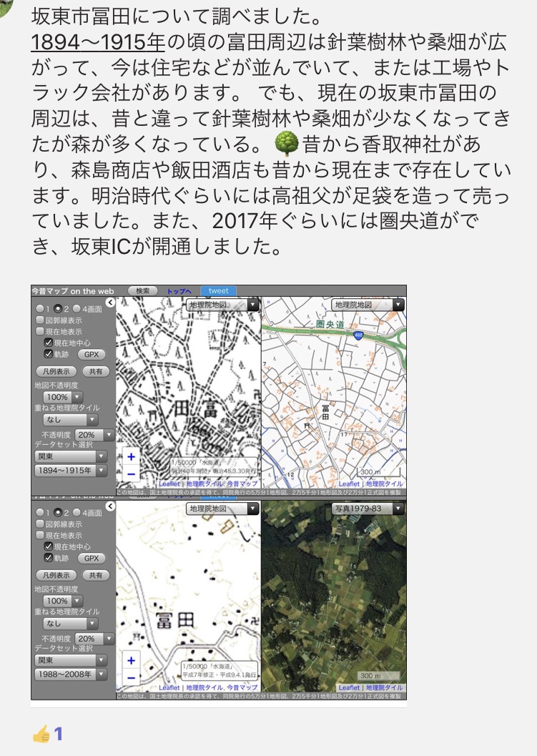This screenshot has width=537, height=756.
Task: Open 関東 dataset dropdown above 1894~1915年
Action: tap(71, 456)
